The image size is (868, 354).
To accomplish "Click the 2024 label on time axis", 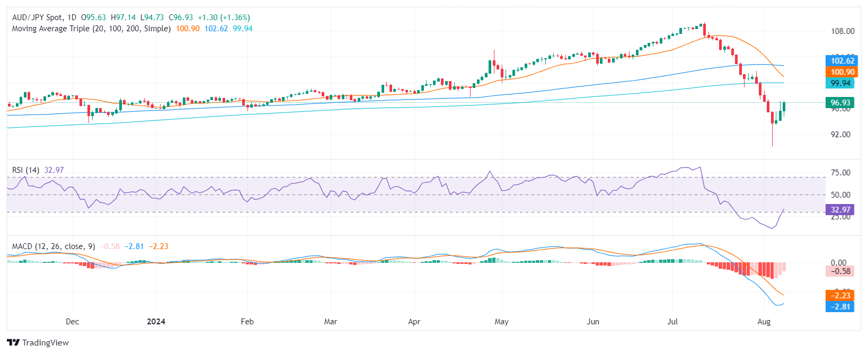I will coord(156,322).
